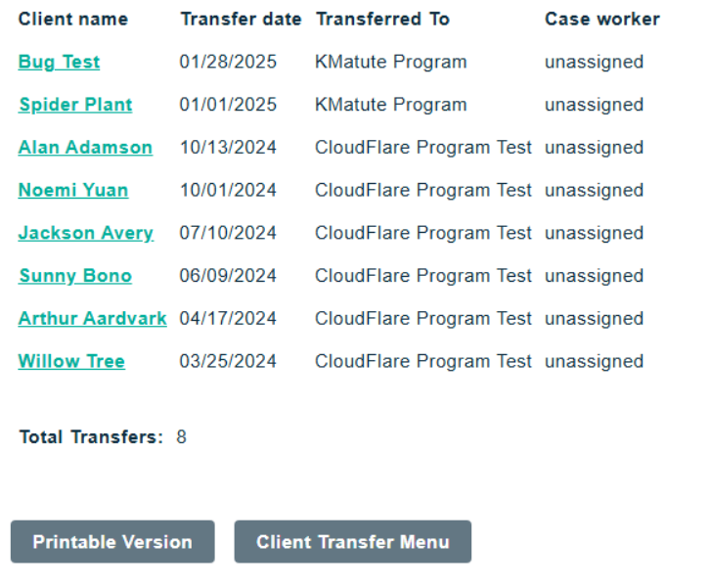This screenshot has width=710, height=588.
Task: Click Alan Adamson's CloudFlare Program Test cell
Action: click(x=423, y=148)
